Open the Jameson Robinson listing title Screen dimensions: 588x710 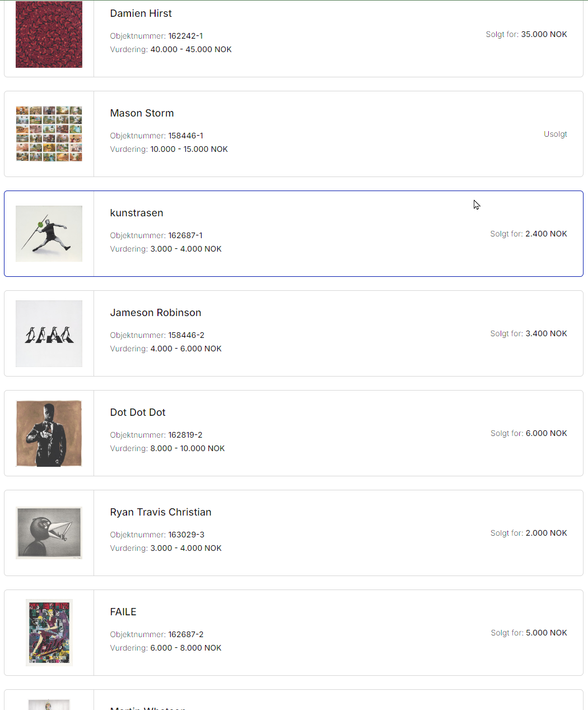point(155,313)
